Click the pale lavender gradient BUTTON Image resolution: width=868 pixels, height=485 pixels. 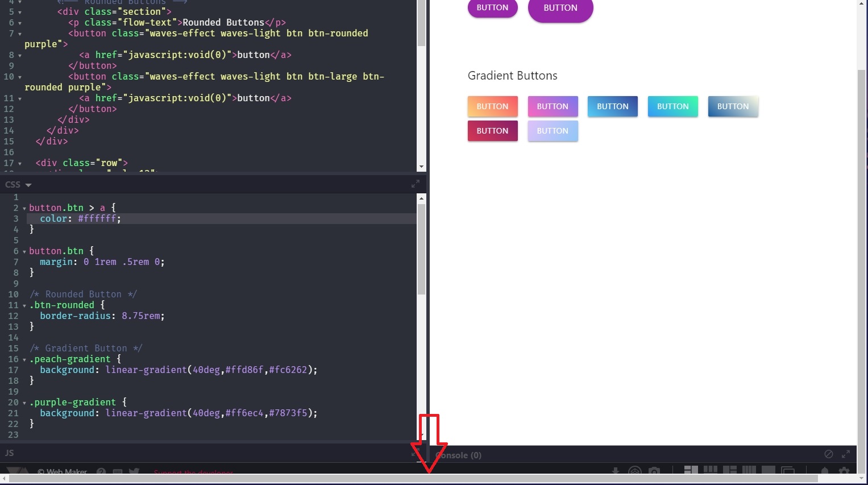[553, 131]
